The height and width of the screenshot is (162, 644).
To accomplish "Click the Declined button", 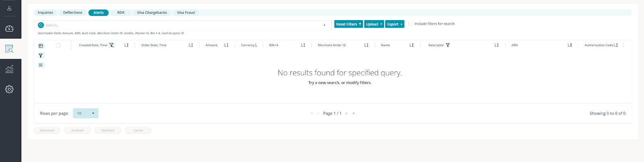I will tap(77, 130).
